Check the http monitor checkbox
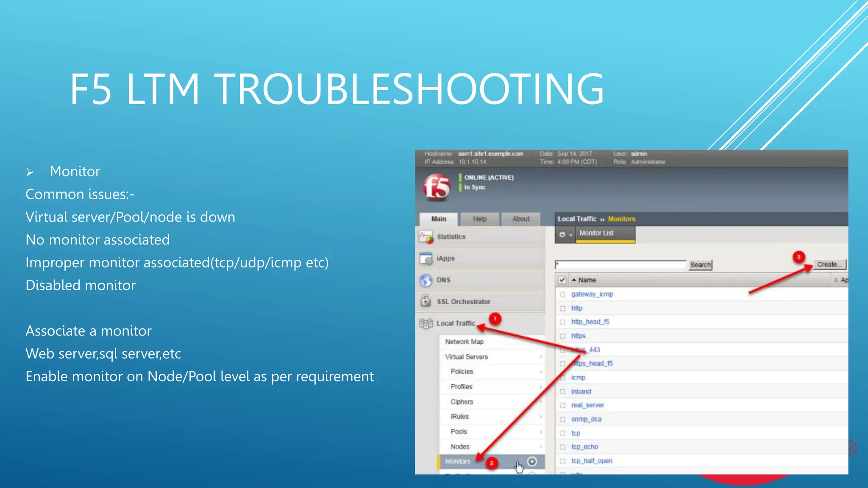The height and width of the screenshot is (488, 868). tap(562, 308)
